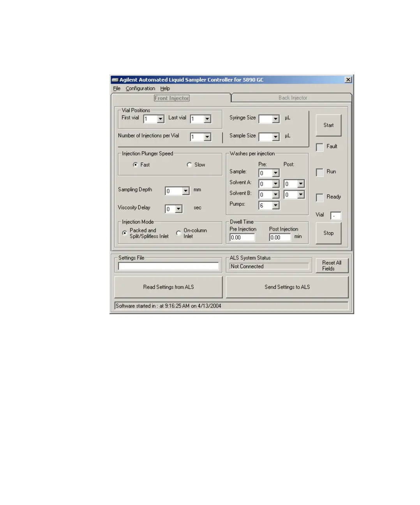This screenshot has width=420, height=505.
Task: Open Solvent A post-wash dropdown
Action: [x=301, y=184]
